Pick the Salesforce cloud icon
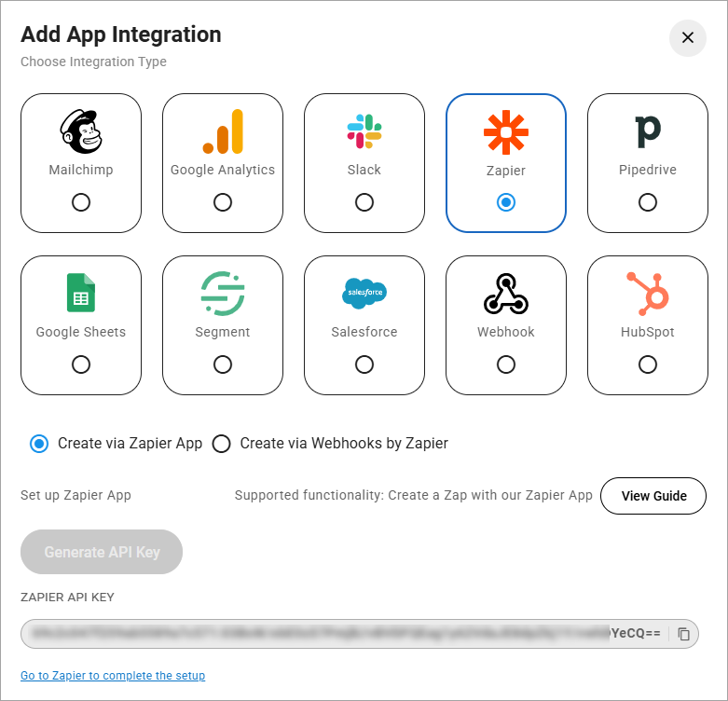 pyautogui.click(x=364, y=293)
